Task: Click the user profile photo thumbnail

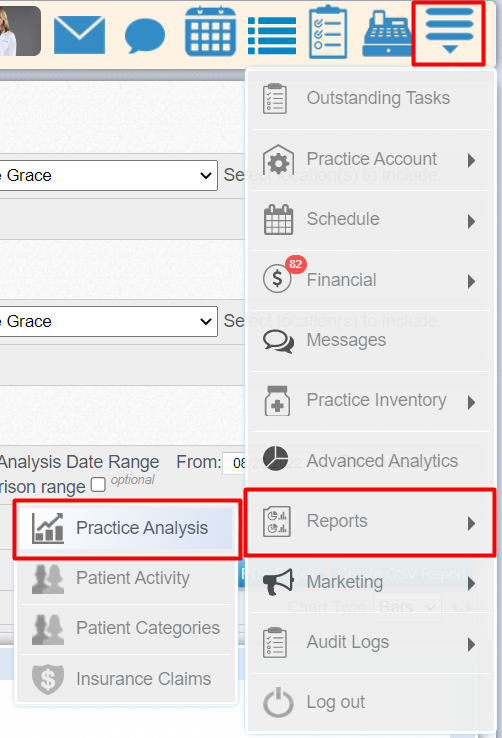Action: [19, 31]
